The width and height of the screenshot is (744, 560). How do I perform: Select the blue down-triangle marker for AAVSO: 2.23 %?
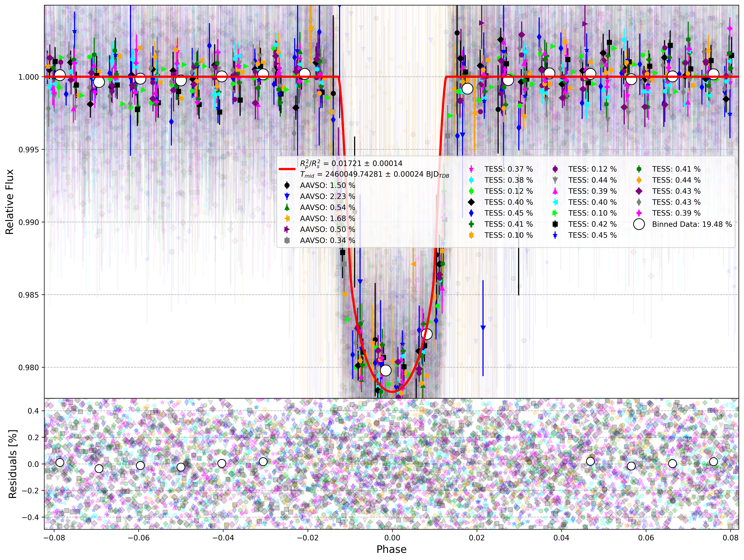click(x=287, y=196)
